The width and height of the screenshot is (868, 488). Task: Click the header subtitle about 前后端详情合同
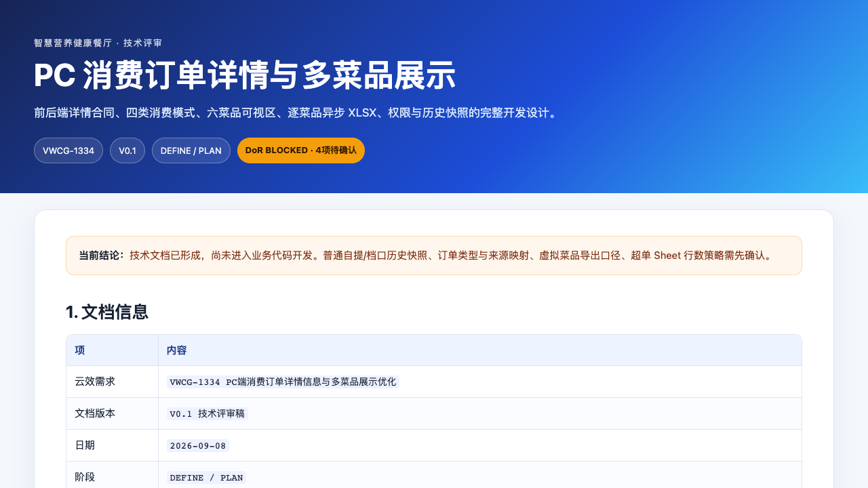click(297, 113)
